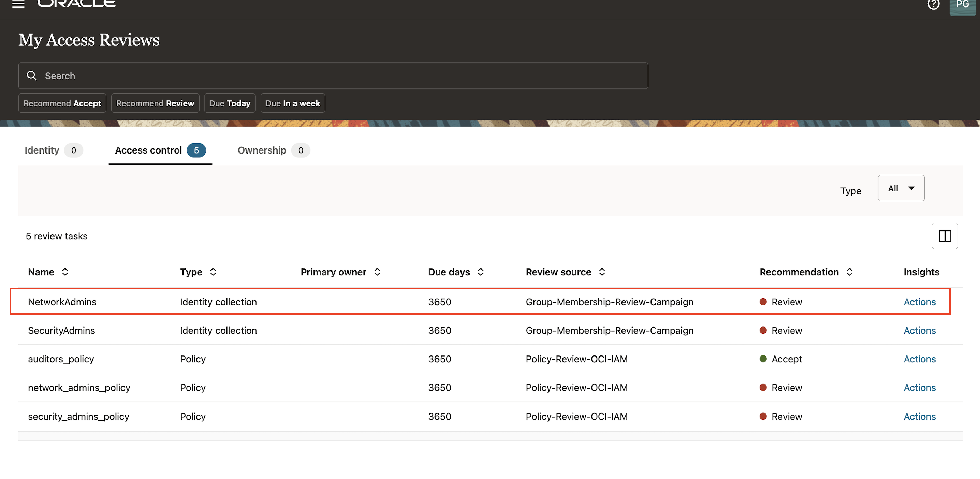980x479 pixels.
Task: Open the help question mark icon
Action: click(x=934, y=4)
